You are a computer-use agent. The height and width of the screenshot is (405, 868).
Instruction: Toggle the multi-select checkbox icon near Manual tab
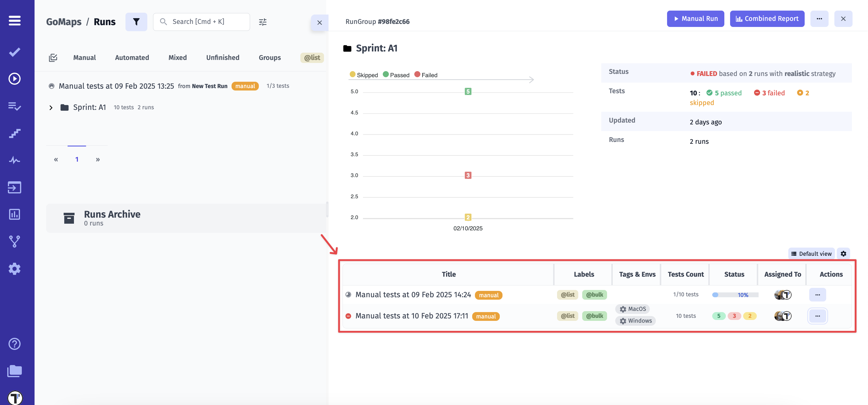pos(53,58)
